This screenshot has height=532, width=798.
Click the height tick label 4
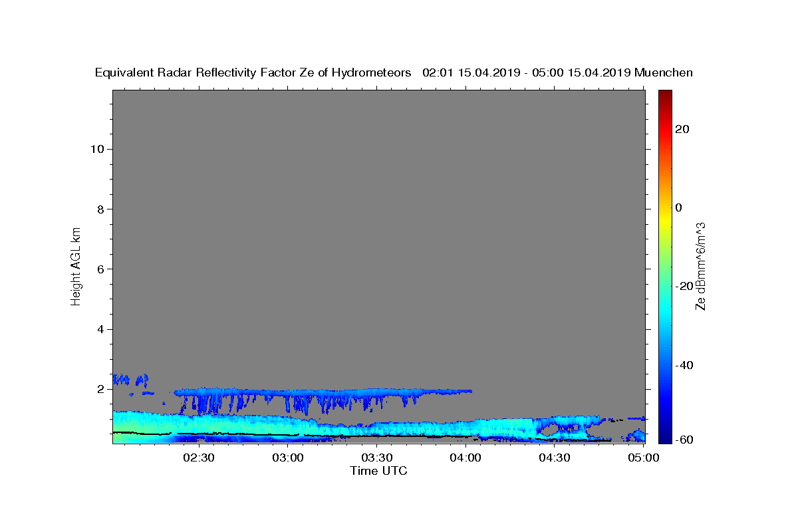tap(100, 329)
